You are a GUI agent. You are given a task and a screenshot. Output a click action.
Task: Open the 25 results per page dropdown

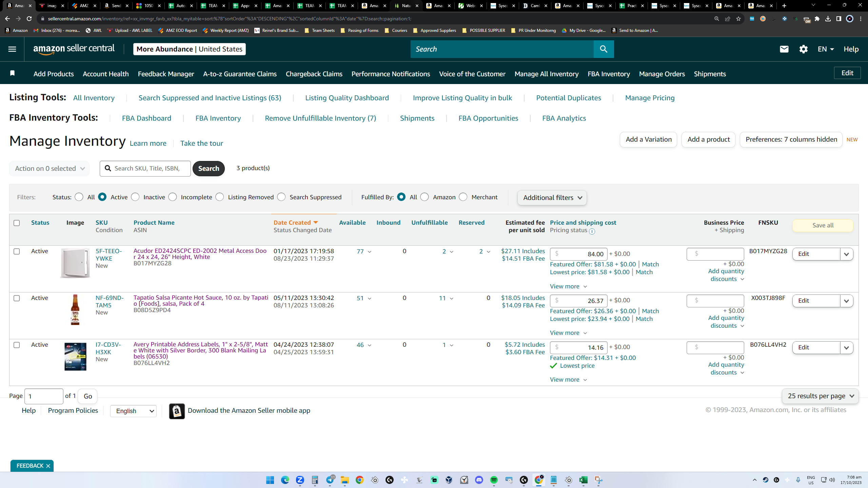820,396
